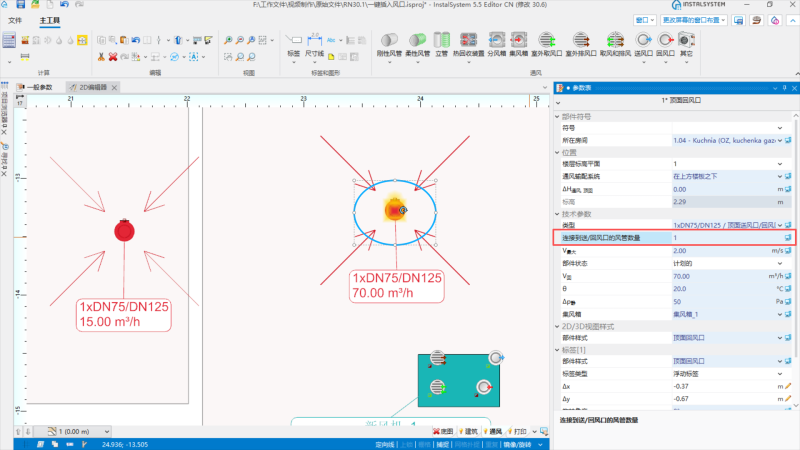Toggle the 建筑 building layer visibility

coord(469,432)
